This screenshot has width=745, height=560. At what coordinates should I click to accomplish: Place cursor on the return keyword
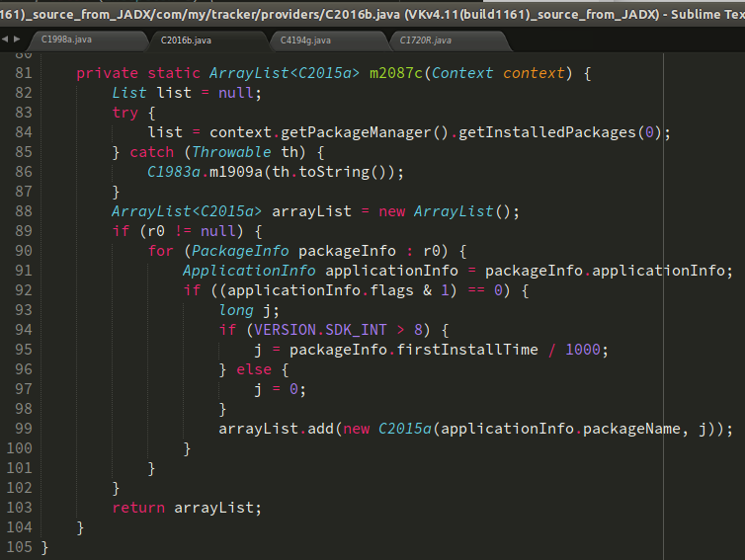[139, 508]
